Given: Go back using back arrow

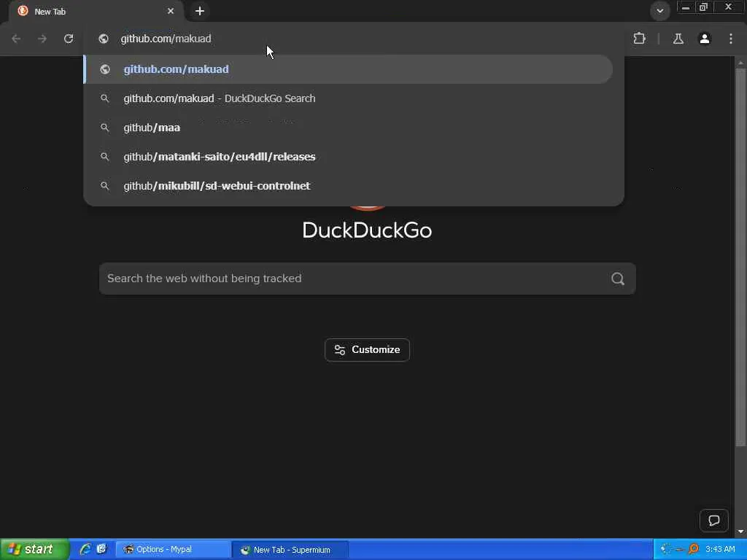Looking at the screenshot, I should [16, 39].
